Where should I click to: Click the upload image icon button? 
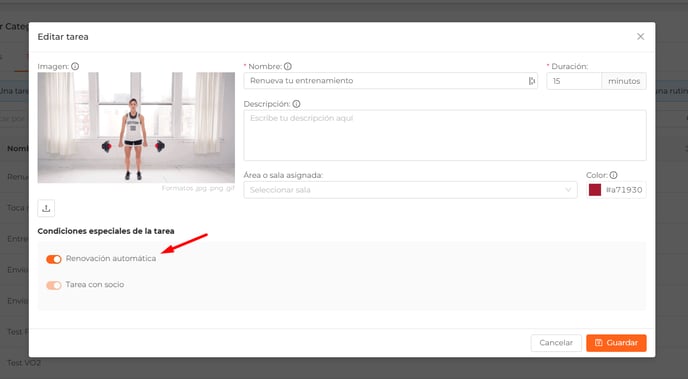click(46, 208)
